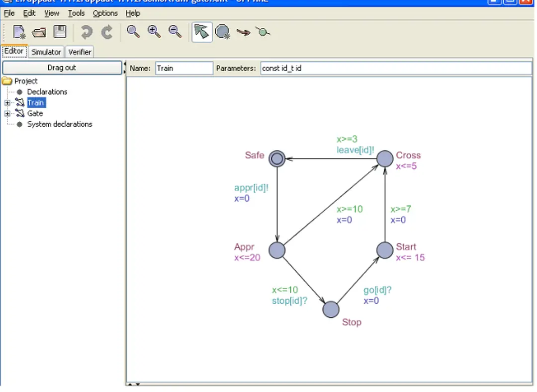Click the Open folder toolbar icon
This screenshot has height=392, width=537.
tap(39, 32)
